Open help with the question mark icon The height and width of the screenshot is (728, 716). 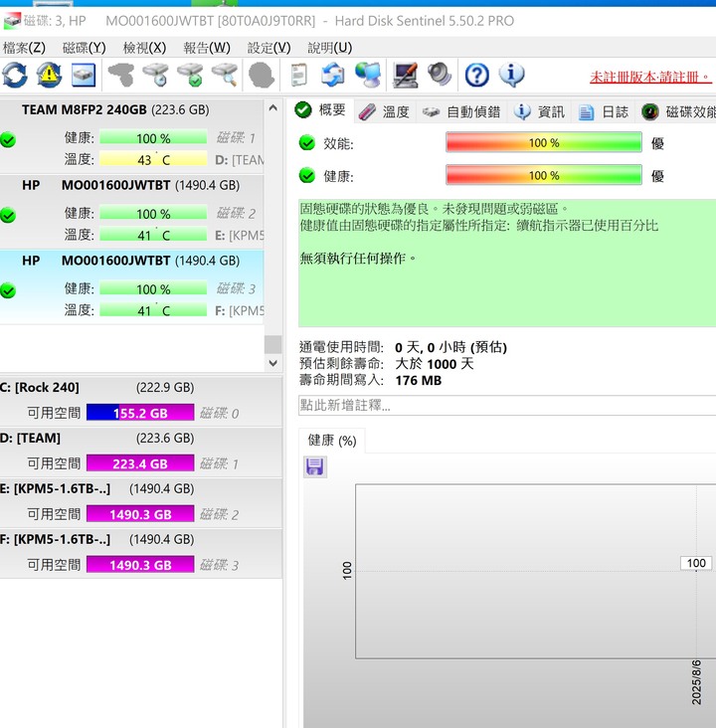(x=477, y=75)
